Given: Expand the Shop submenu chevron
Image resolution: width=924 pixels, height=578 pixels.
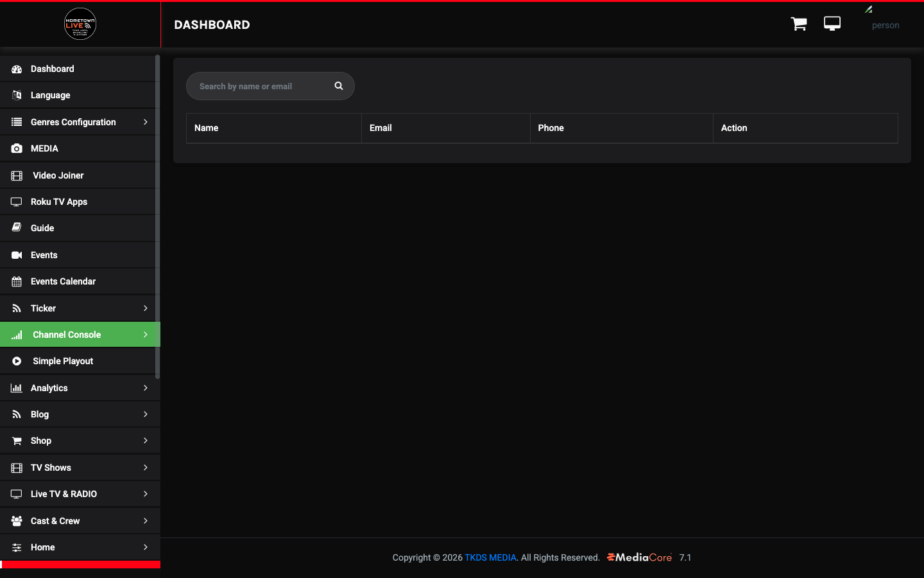Looking at the screenshot, I should (146, 441).
